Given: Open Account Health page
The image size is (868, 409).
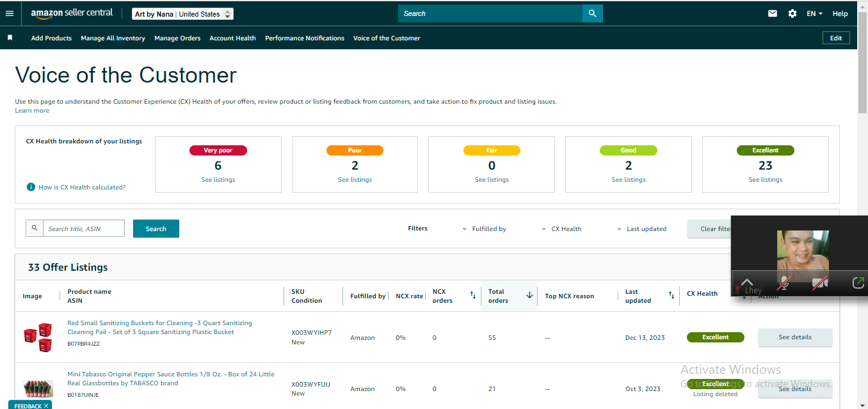Looking at the screenshot, I should coord(232,38).
